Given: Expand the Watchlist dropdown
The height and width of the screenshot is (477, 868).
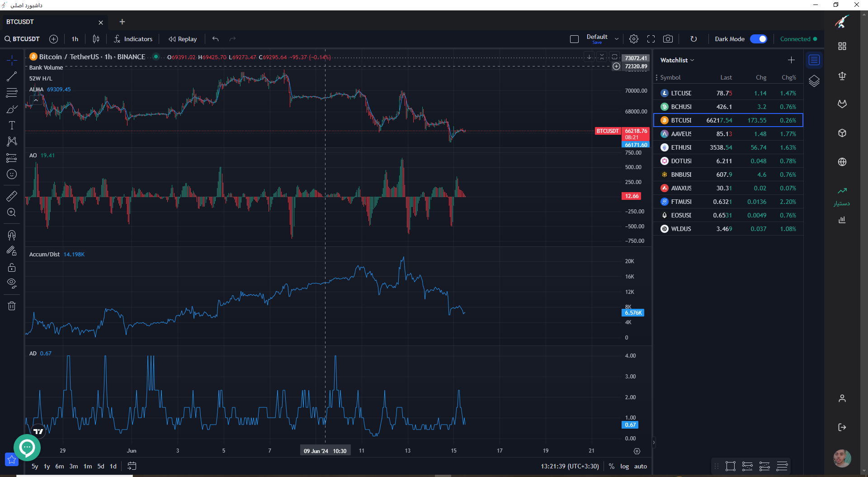Looking at the screenshot, I should pos(677,60).
